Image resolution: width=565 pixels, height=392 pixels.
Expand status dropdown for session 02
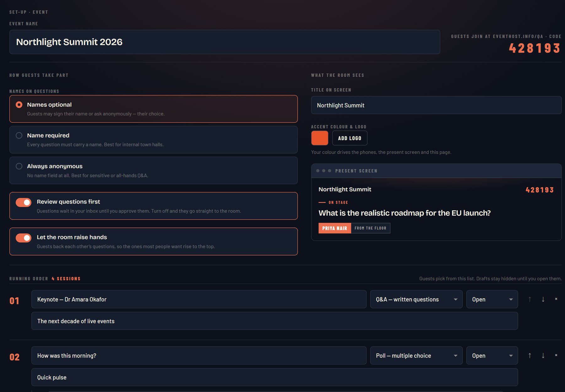(x=492, y=355)
